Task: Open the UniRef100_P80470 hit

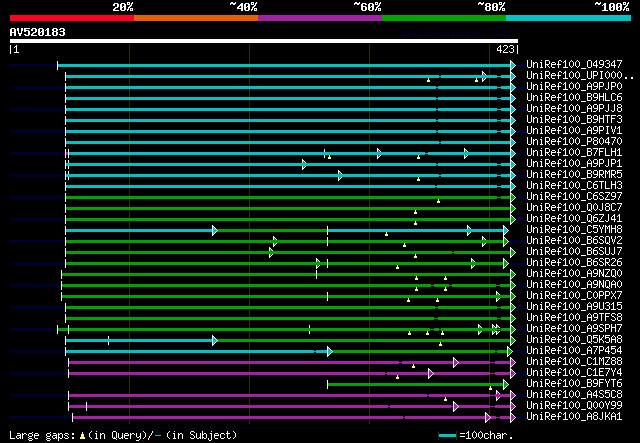Action: coord(573,142)
